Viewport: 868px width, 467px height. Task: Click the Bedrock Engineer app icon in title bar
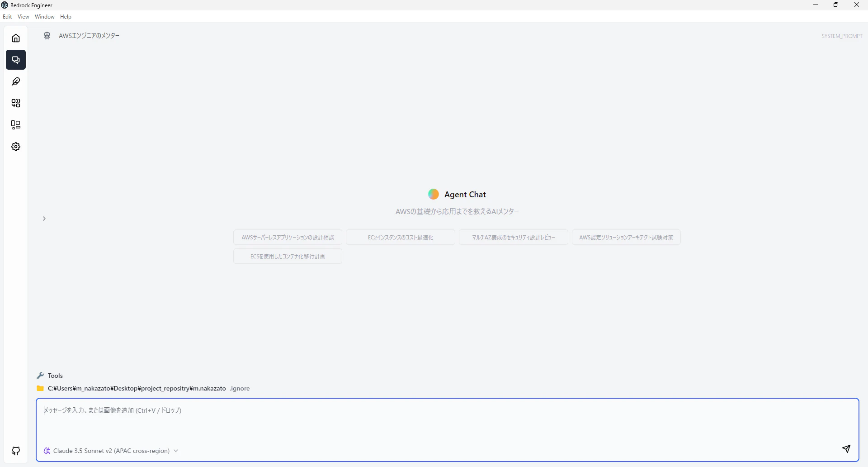click(5, 5)
